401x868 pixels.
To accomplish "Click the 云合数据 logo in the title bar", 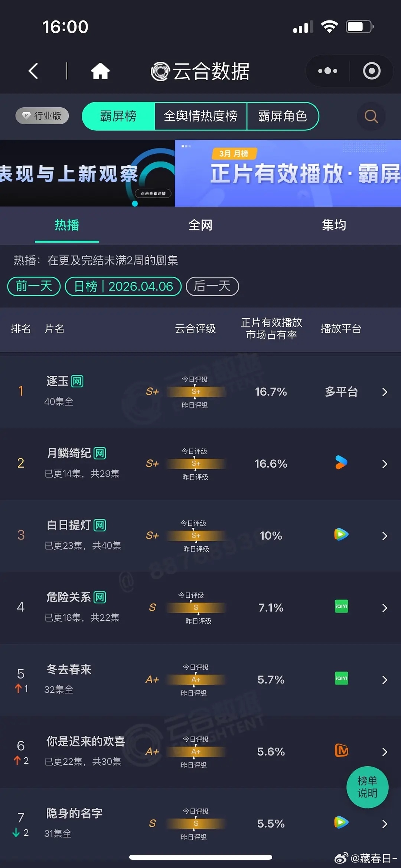I will (x=199, y=71).
